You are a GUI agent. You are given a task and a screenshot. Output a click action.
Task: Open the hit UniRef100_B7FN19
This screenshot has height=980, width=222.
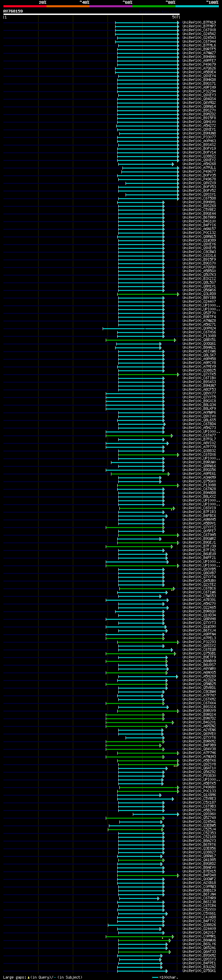point(199,23)
